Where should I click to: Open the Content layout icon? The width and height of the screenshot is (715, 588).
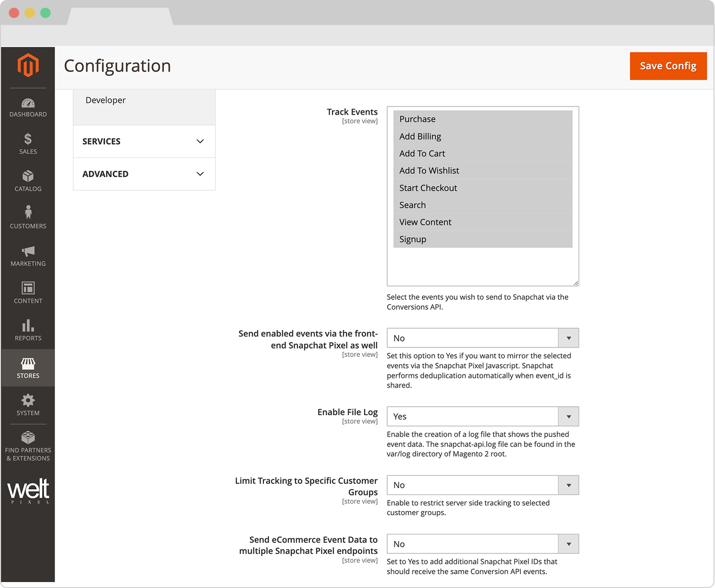pyautogui.click(x=28, y=288)
